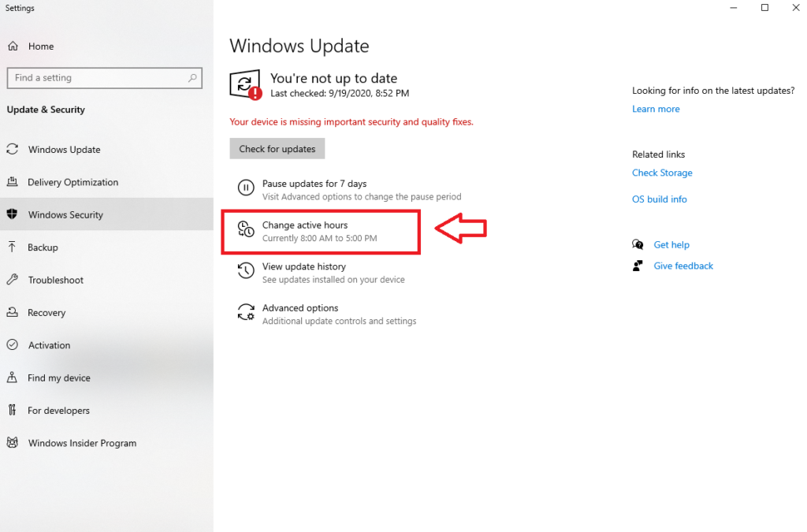Navigate to the Recovery page
Image resolution: width=807 pixels, height=532 pixels.
click(x=106, y=312)
